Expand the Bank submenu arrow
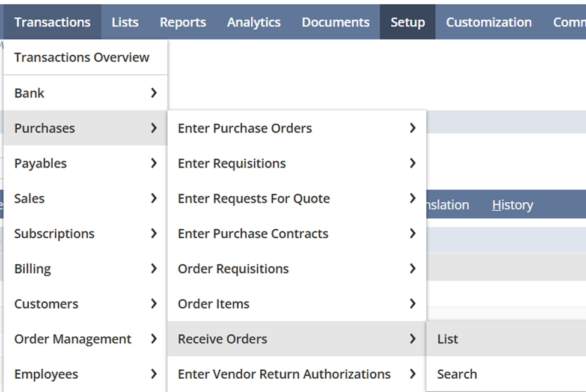The image size is (586, 392). click(x=154, y=93)
